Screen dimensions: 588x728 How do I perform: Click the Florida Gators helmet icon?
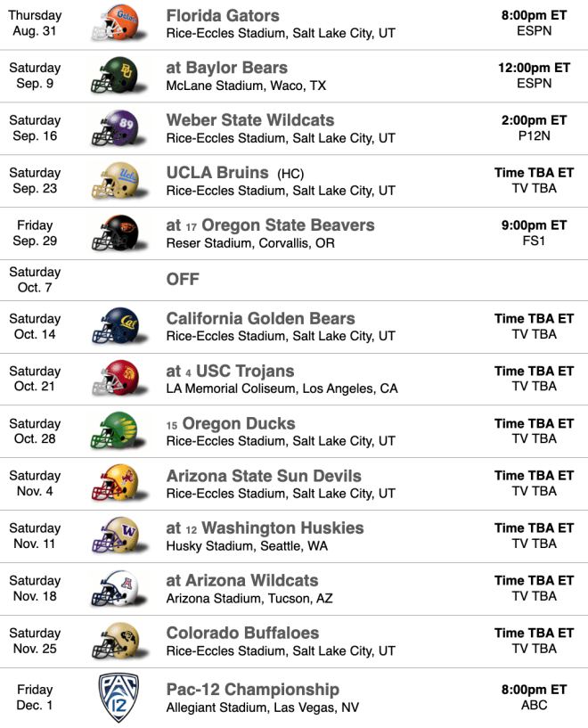[x=118, y=23]
